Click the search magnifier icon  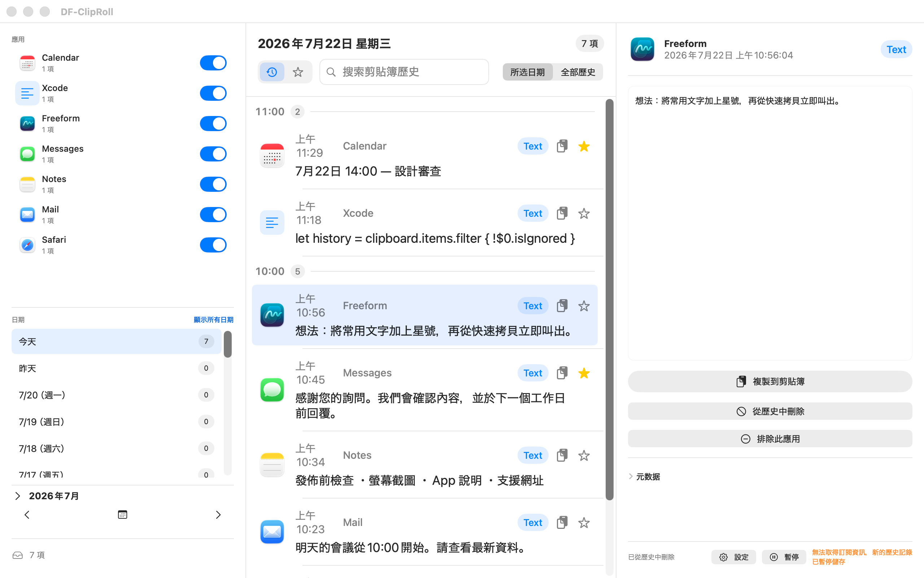click(331, 72)
